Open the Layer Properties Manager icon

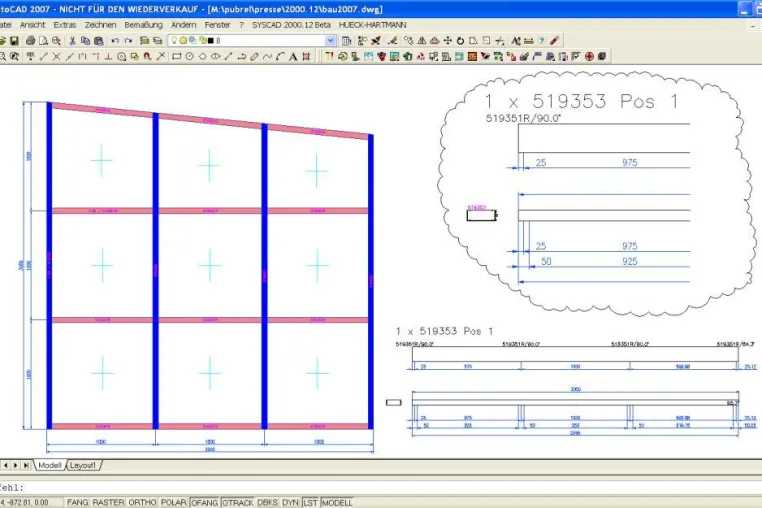(144, 41)
